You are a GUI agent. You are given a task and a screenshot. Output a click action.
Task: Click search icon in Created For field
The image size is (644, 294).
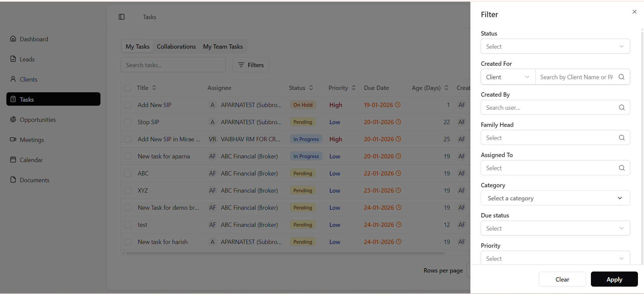[x=621, y=77]
